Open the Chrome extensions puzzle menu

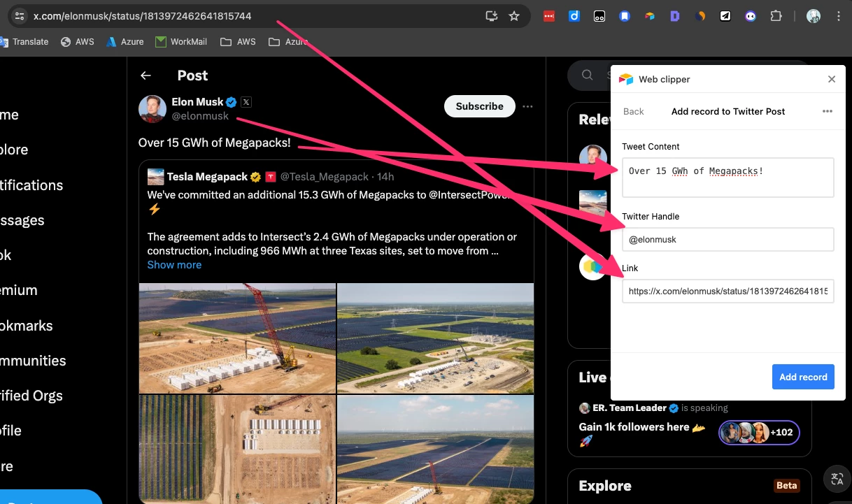coord(776,16)
